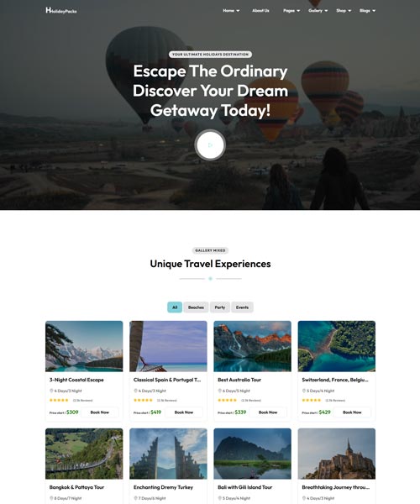
Task: Book Now for 3-Night Coastal Escape
Action: coord(100,412)
